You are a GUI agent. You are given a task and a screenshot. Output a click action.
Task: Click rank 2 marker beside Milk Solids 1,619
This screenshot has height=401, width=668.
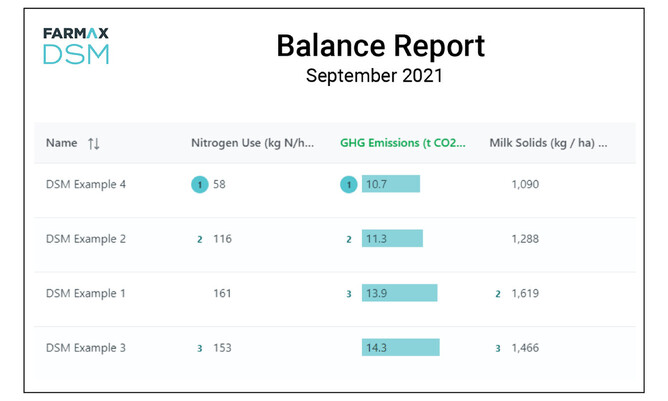point(498,294)
